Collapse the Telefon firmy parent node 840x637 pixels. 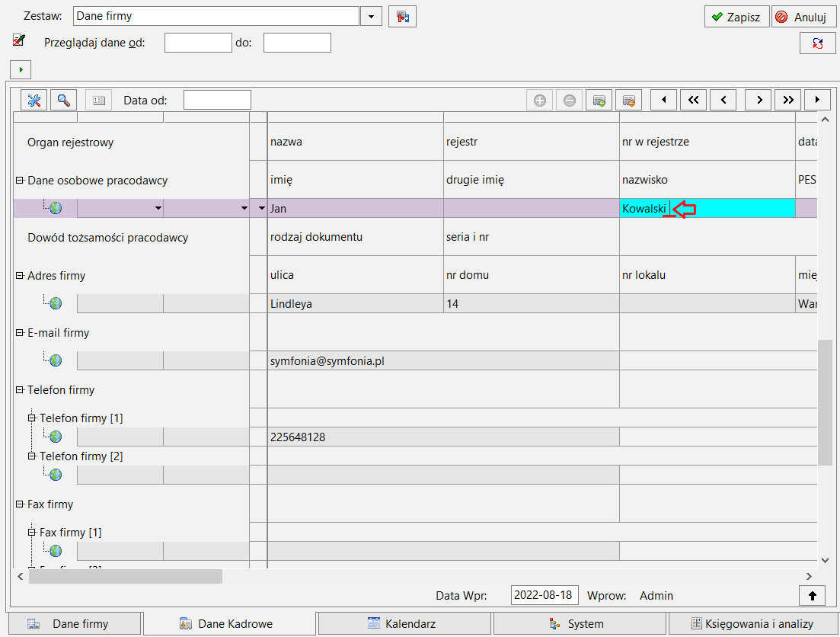[x=20, y=390]
